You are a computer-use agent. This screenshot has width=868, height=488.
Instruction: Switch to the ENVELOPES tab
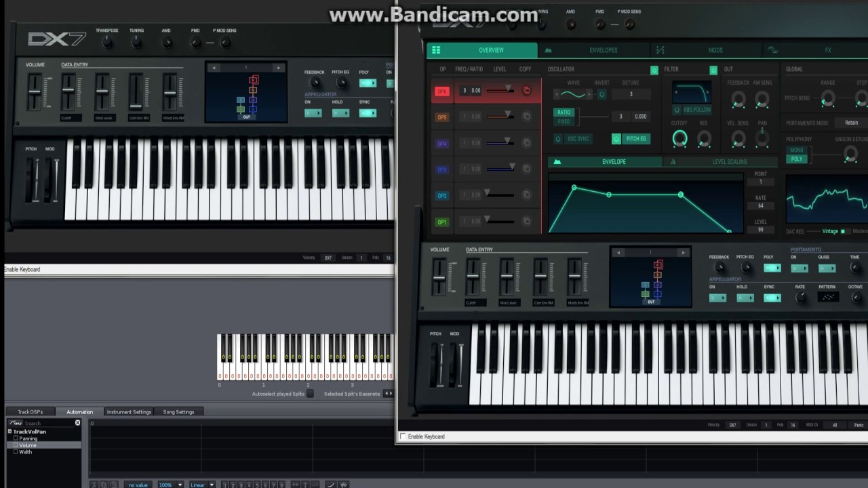[x=595, y=50]
